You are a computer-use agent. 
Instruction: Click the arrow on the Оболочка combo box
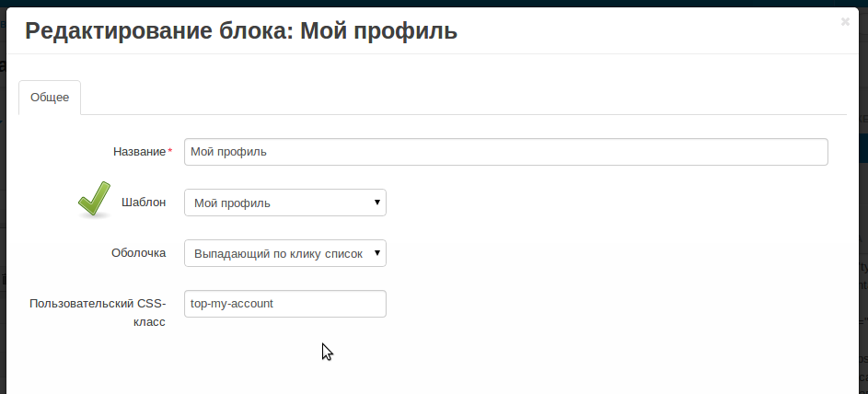coord(376,253)
